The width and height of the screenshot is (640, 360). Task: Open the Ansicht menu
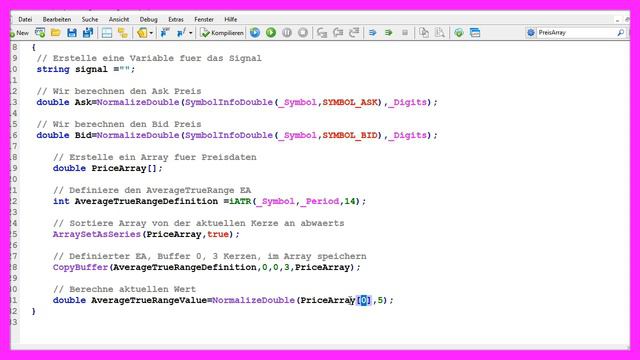pyautogui.click(x=119, y=19)
